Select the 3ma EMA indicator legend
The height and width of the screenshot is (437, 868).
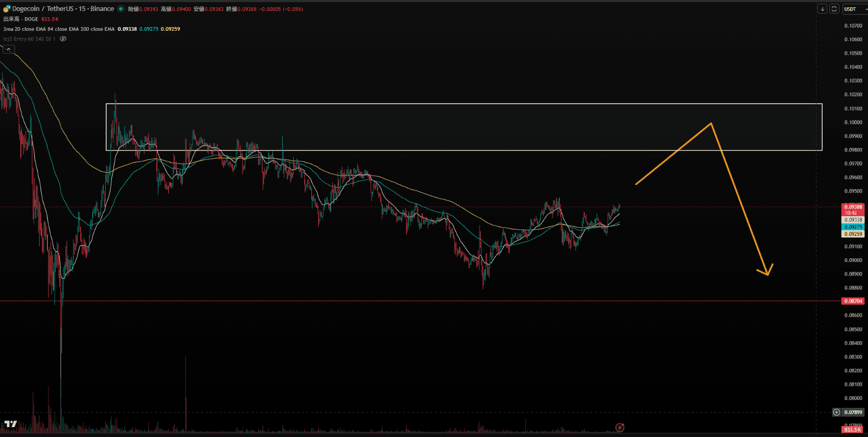[58, 29]
